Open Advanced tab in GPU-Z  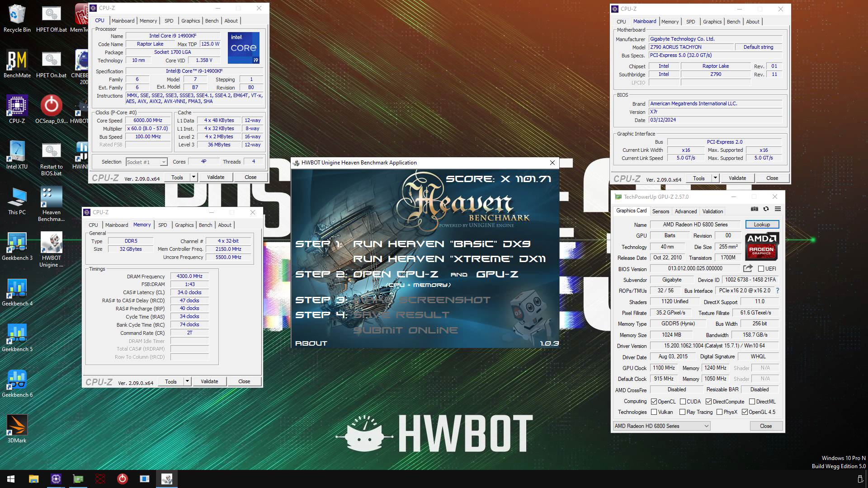coord(685,211)
